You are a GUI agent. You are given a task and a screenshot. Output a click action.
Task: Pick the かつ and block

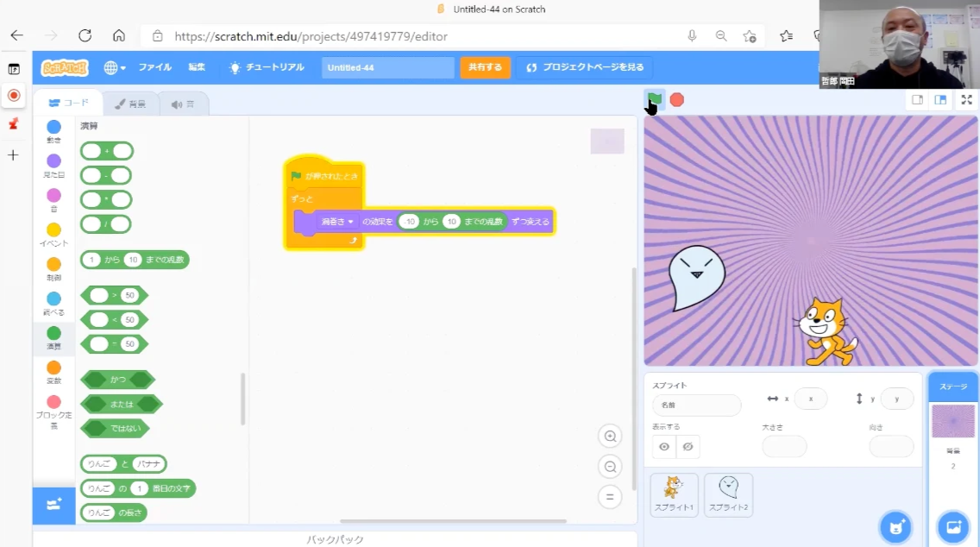point(117,380)
